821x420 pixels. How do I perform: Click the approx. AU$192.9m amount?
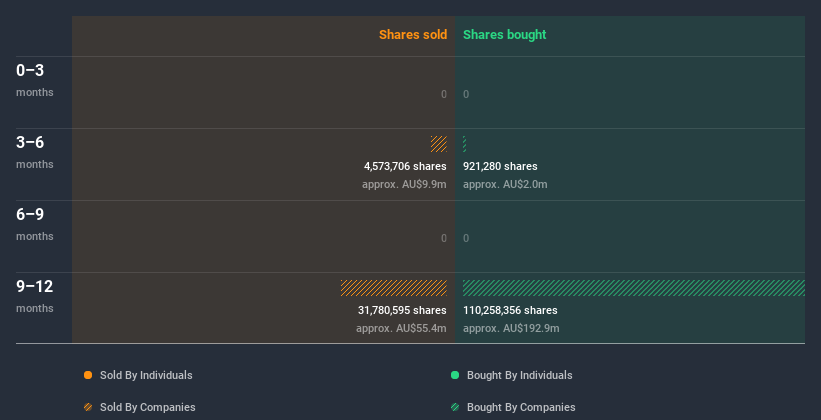click(x=511, y=328)
